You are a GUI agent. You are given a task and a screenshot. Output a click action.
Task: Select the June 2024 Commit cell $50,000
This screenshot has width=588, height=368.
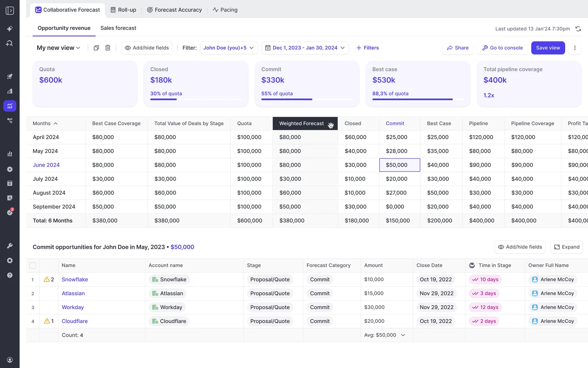click(399, 165)
